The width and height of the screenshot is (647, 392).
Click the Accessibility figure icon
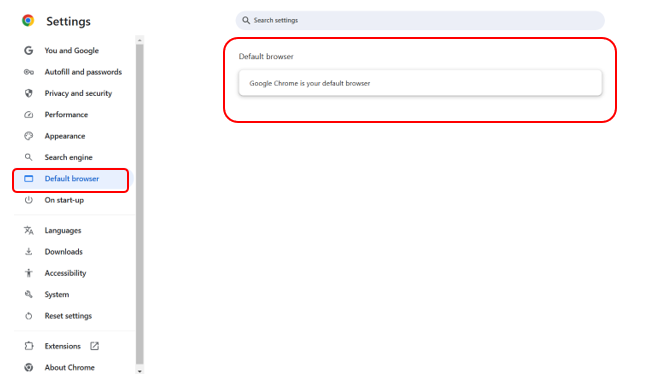click(x=28, y=273)
